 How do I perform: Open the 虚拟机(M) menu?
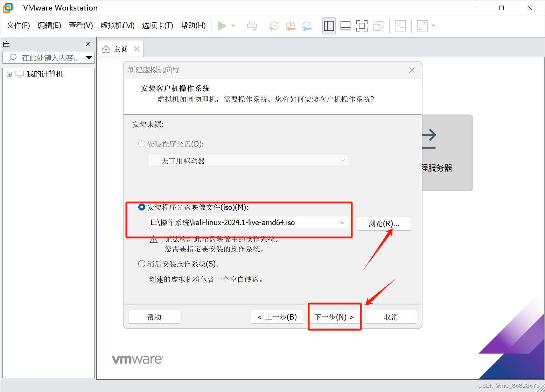pyautogui.click(x=118, y=26)
